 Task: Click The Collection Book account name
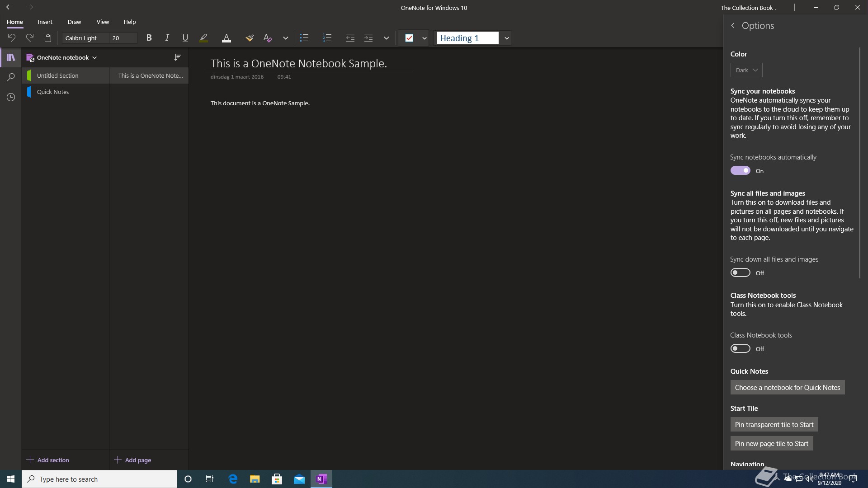coord(748,8)
